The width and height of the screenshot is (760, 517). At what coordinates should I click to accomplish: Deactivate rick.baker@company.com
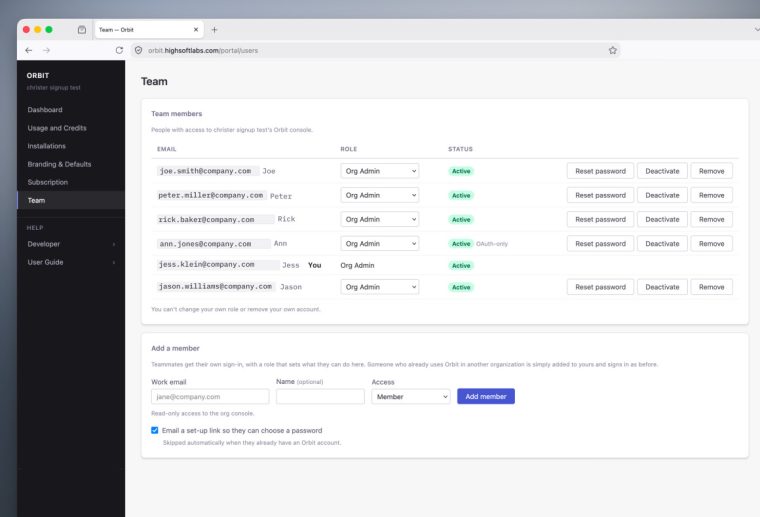click(662, 219)
